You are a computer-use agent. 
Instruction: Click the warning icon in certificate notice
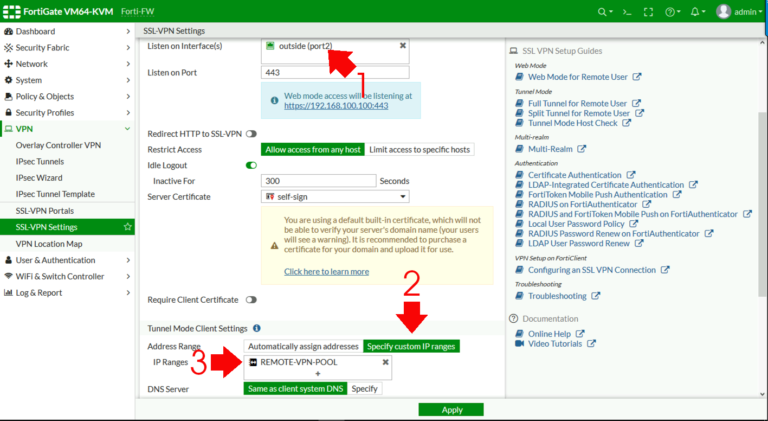[x=274, y=245]
